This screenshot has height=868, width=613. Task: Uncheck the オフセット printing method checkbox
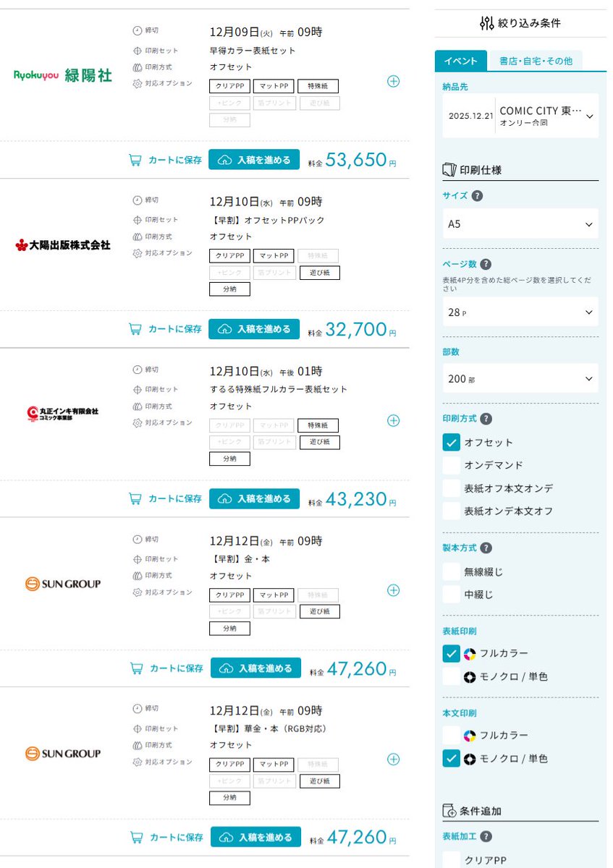[x=451, y=443]
